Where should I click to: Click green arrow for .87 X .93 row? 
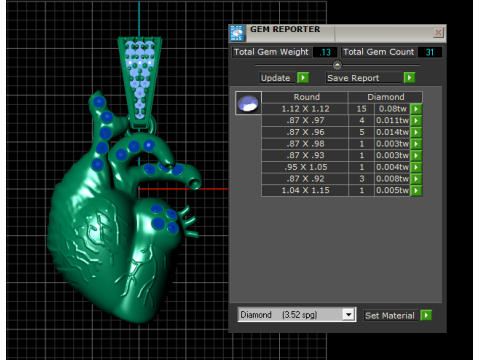(x=416, y=155)
